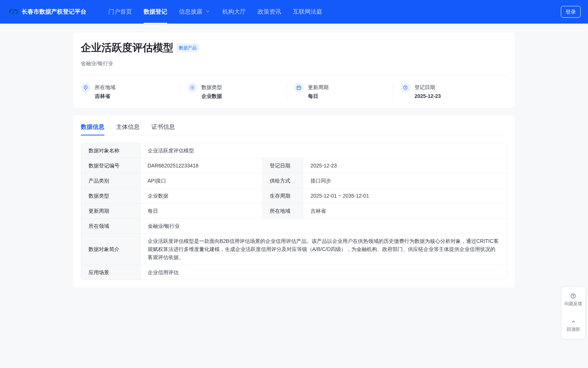This screenshot has height=368, width=588.
Task: Click the 产品类别 row label
Action: point(99,181)
